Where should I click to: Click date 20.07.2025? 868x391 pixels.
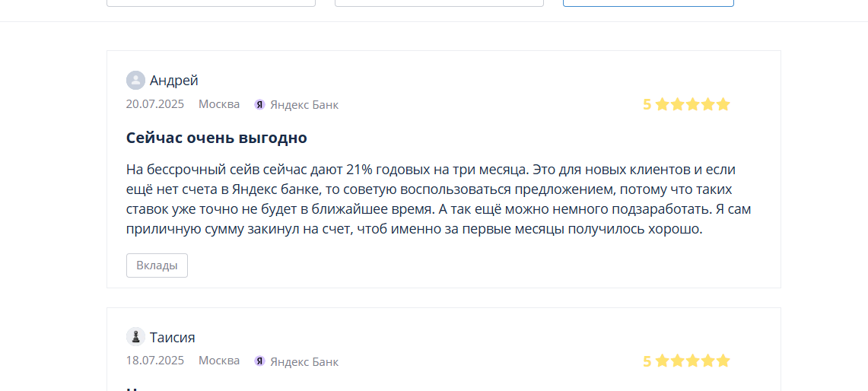[x=155, y=104]
